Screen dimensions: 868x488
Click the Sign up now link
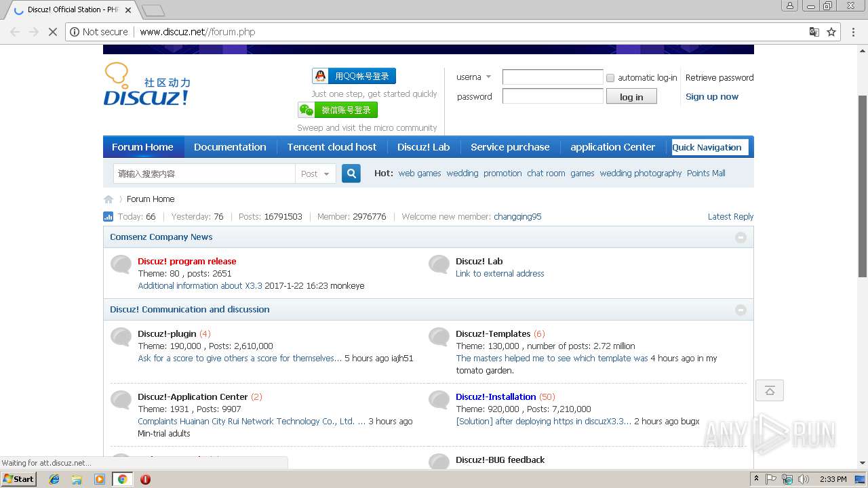[x=712, y=97]
